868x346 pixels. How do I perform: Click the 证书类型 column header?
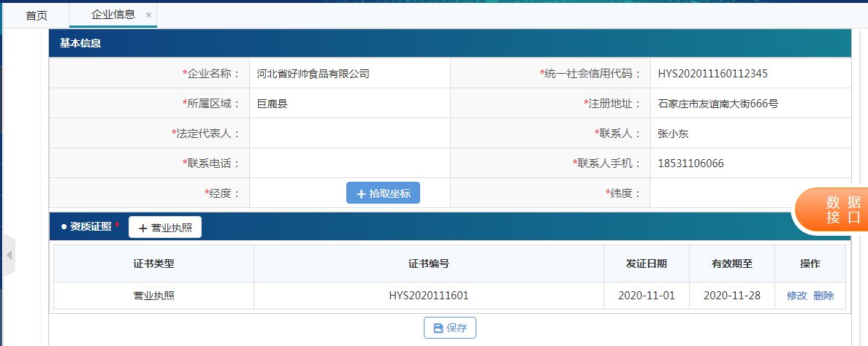tap(154, 264)
